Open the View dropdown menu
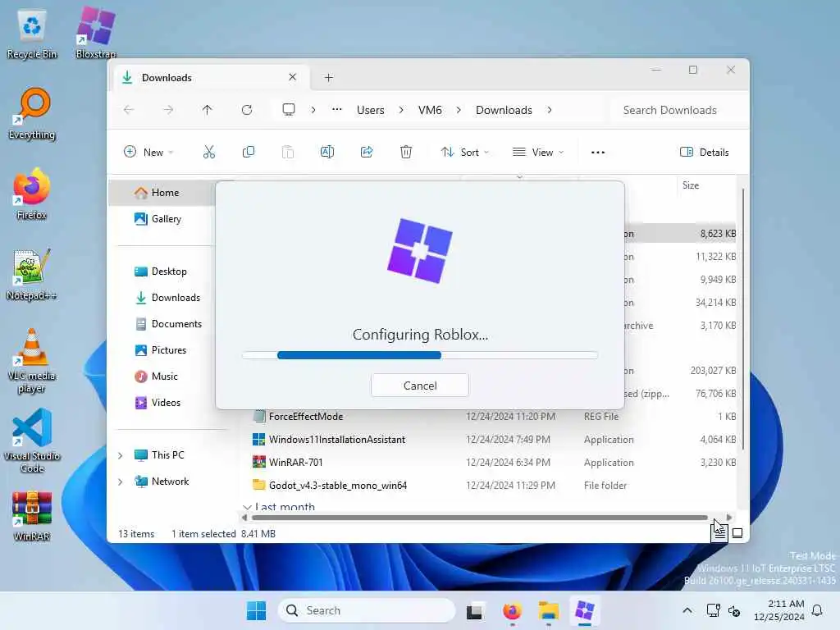Image resolution: width=840 pixels, height=630 pixels. click(x=538, y=152)
